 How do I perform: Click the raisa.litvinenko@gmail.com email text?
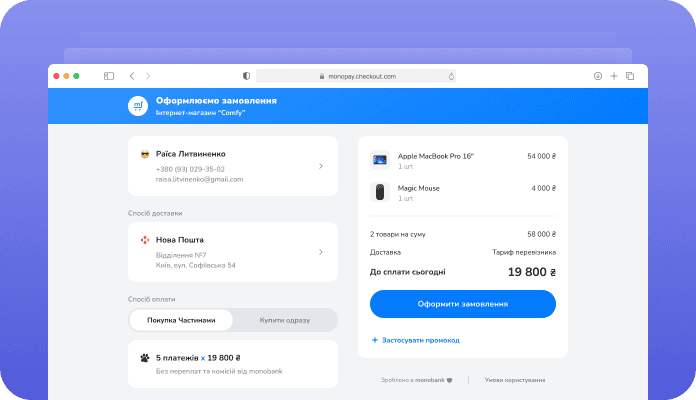199,179
